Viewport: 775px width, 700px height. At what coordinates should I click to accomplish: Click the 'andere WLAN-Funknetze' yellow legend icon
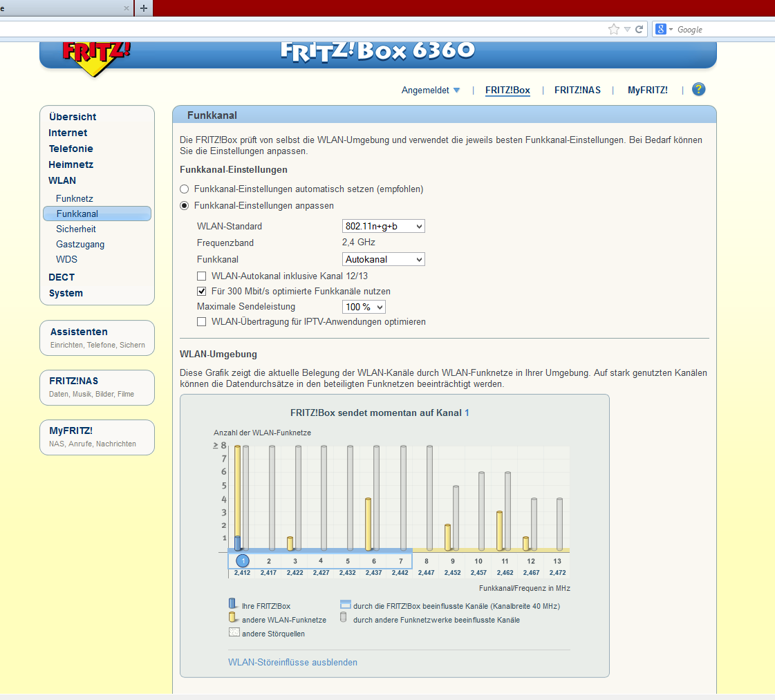point(232,618)
